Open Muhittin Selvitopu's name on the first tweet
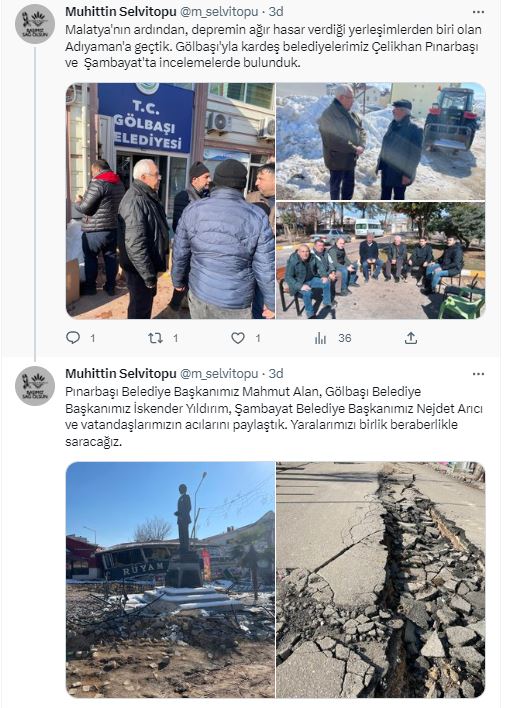 [121, 12]
